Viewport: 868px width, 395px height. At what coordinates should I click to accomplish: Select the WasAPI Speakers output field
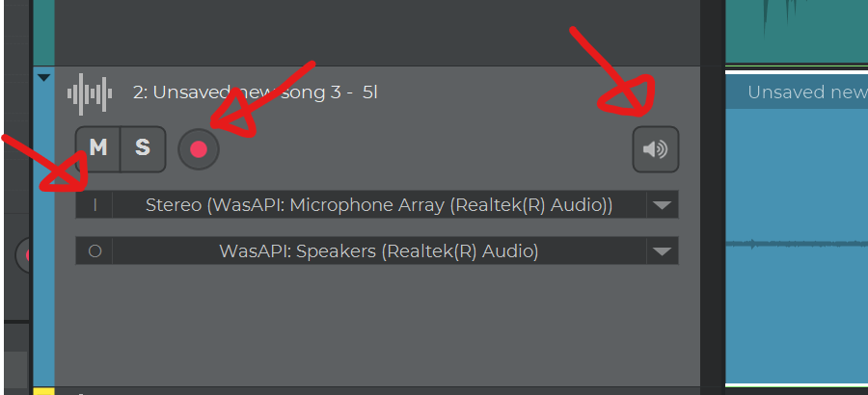click(x=379, y=251)
